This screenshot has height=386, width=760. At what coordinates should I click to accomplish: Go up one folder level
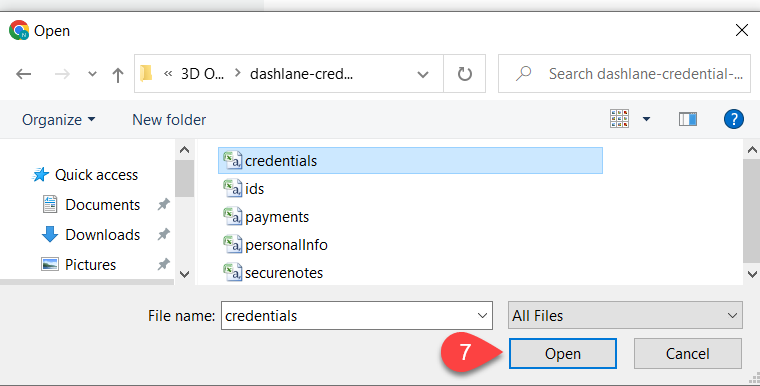click(x=117, y=75)
